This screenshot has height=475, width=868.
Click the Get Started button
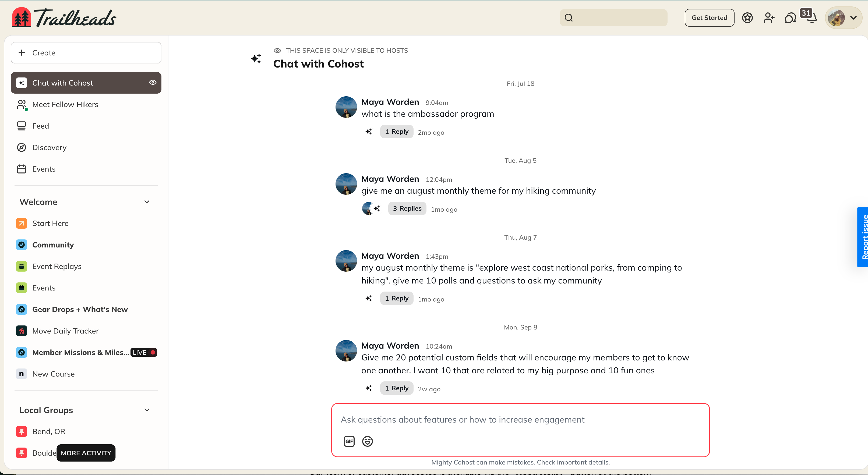pyautogui.click(x=709, y=17)
